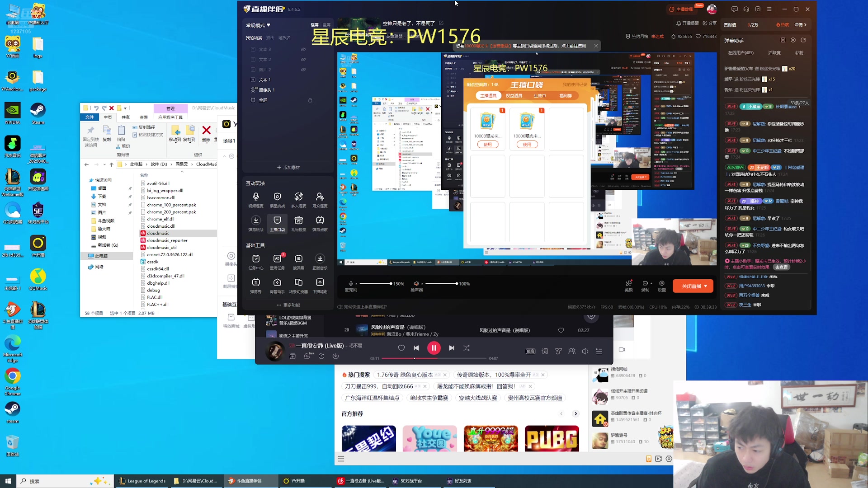Open 在线用户(485) tab

tap(741, 53)
